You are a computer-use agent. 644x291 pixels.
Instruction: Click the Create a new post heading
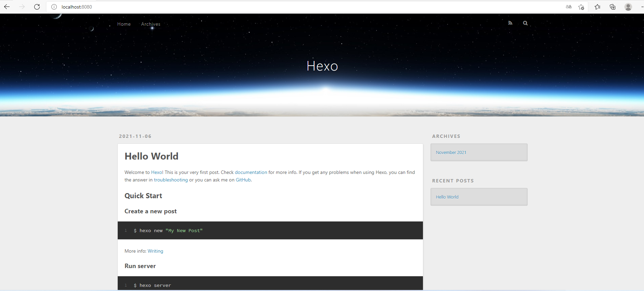click(151, 211)
